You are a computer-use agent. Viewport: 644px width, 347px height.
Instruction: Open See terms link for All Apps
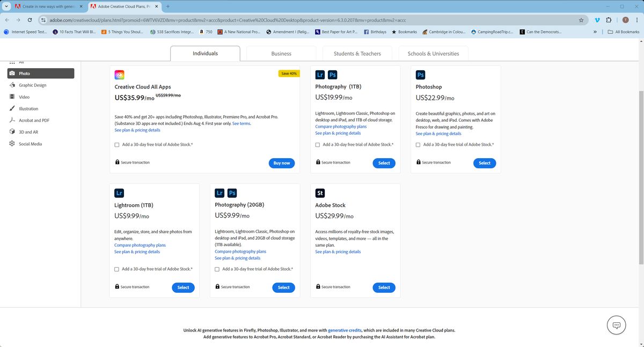[241, 123]
